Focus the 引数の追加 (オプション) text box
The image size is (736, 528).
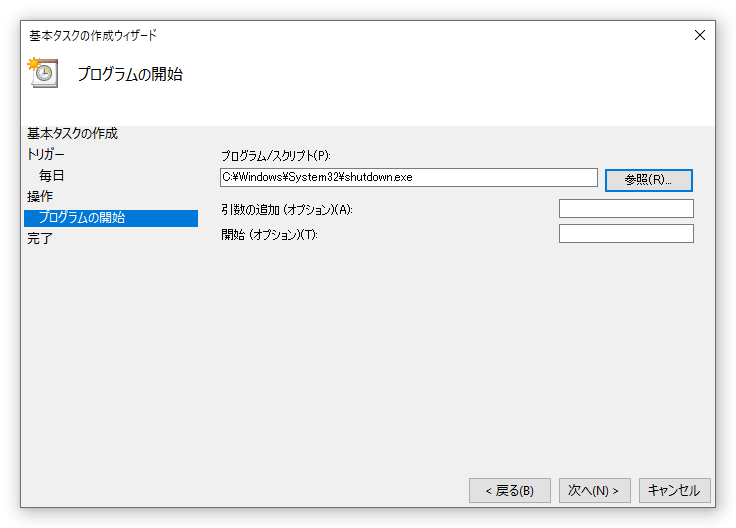click(x=625, y=209)
